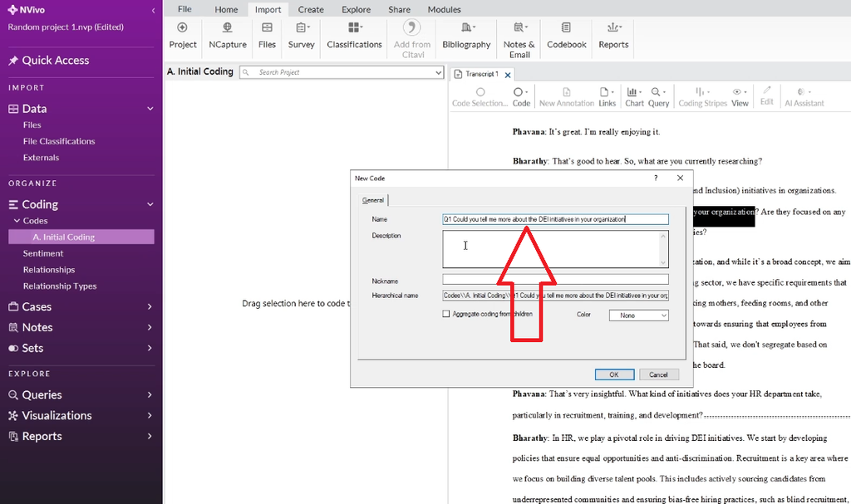This screenshot has width=851, height=504.
Task: Click New Annotation in document toolbar
Action: tap(567, 97)
